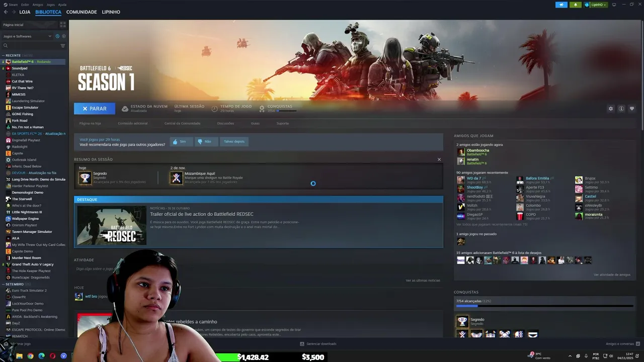Click the achievements progress bar
The image size is (644, 362).
[545, 306]
